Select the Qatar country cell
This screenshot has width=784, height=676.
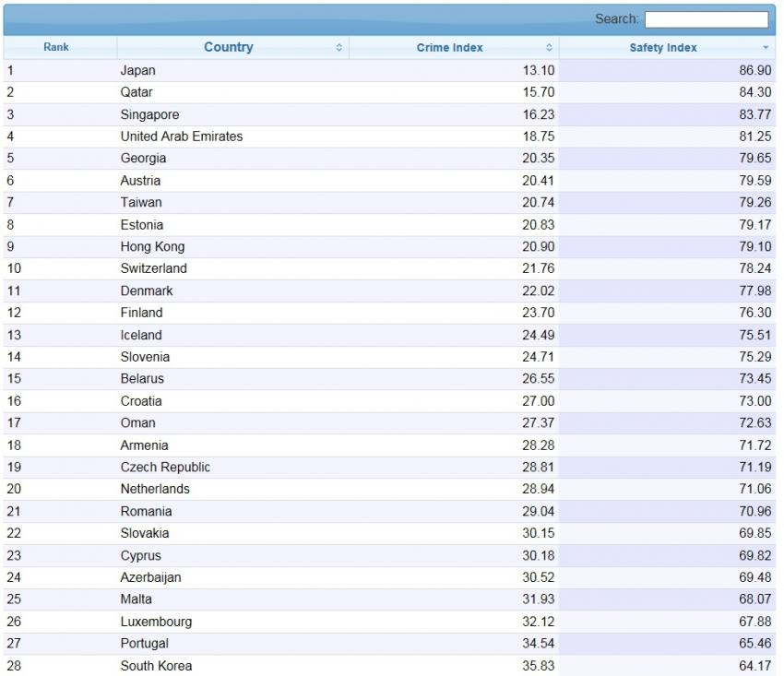click(x=233, y=92)
